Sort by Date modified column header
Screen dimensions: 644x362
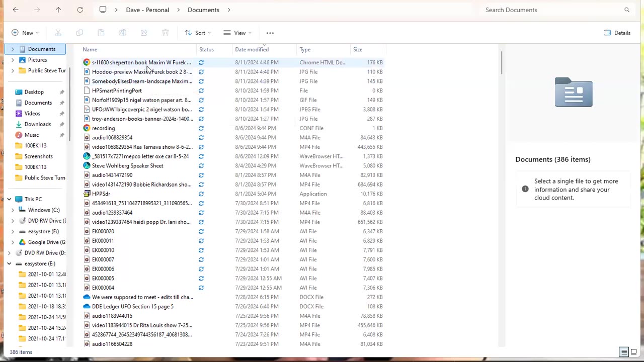pyautogui.click(x=252, y=49)
